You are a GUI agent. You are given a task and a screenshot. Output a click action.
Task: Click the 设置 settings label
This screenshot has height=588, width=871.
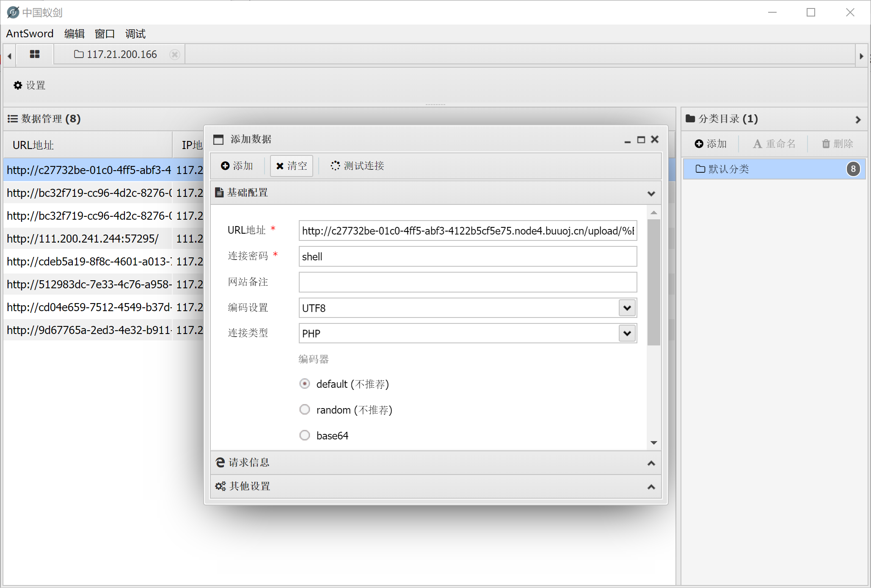coord(36,86)
